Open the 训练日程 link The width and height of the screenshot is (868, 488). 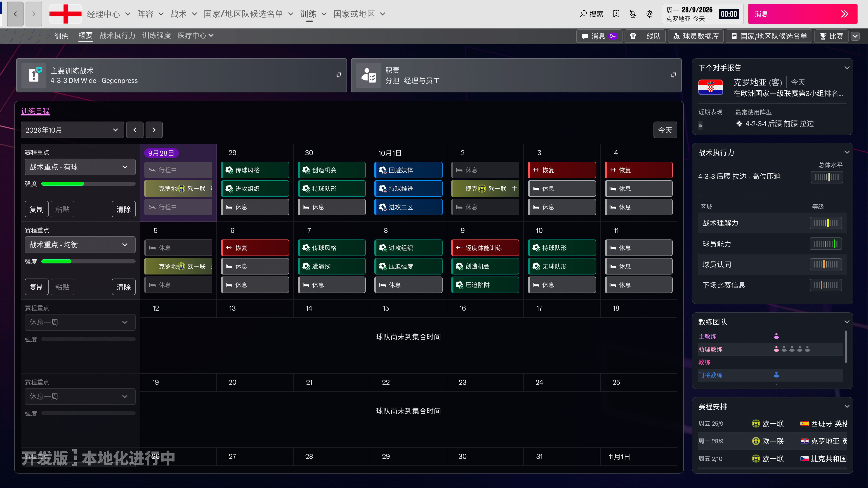coord(35,111)
